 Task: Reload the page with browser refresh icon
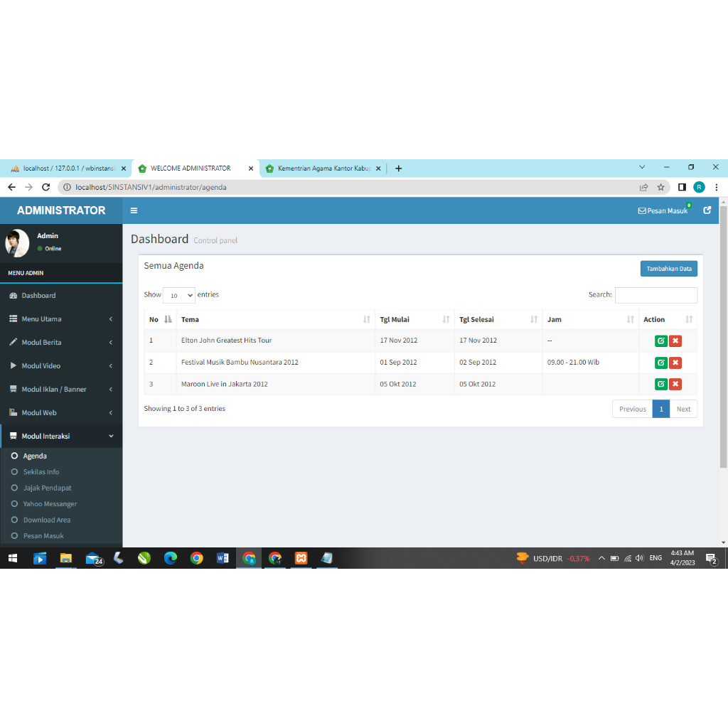click(x=46, y=187)
